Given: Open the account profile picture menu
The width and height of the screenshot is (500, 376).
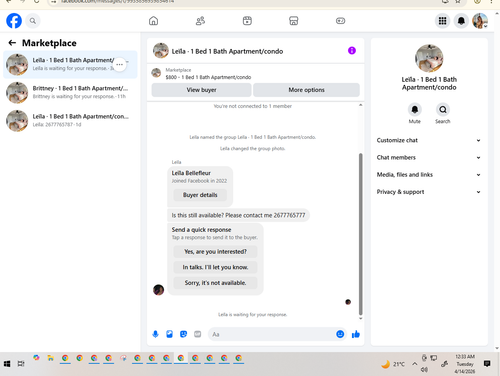Looking at the screenshot, I should click(480, 21).
